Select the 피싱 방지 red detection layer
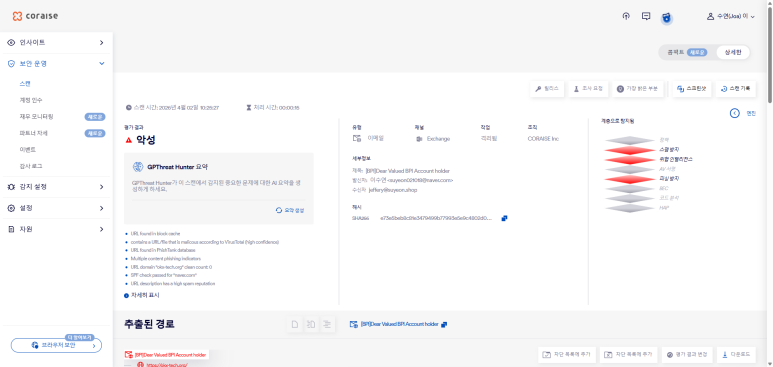Screen dimensions: 773x367 pos(630,179)
